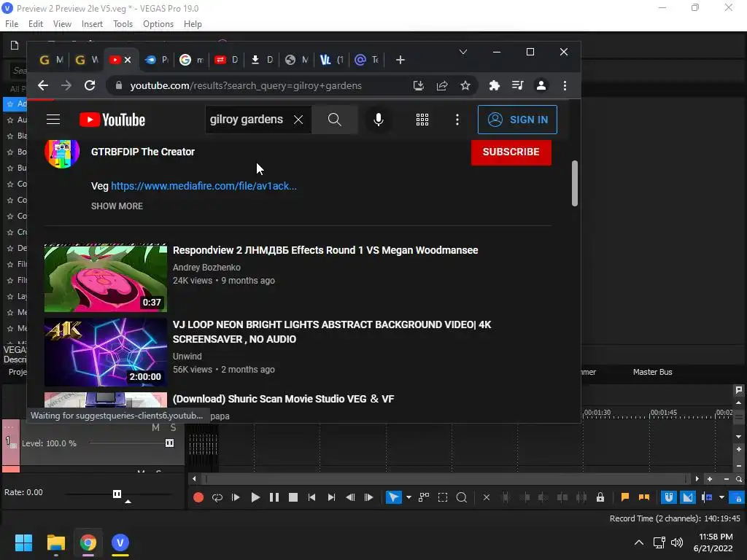Click the share page icon in address bar
Image resolution: width=747 pixels, height=560 pixels.
442,86
